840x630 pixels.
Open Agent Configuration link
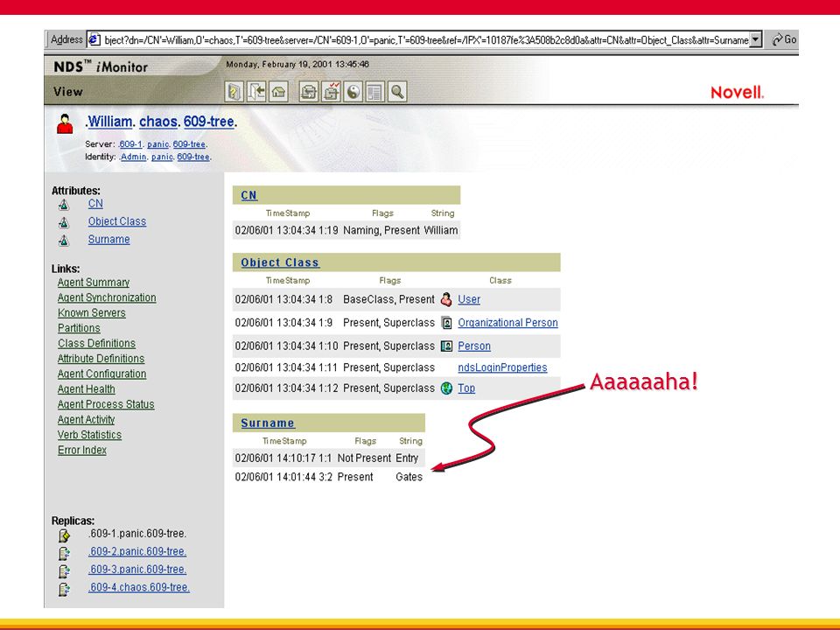click(x=101, y=374)
